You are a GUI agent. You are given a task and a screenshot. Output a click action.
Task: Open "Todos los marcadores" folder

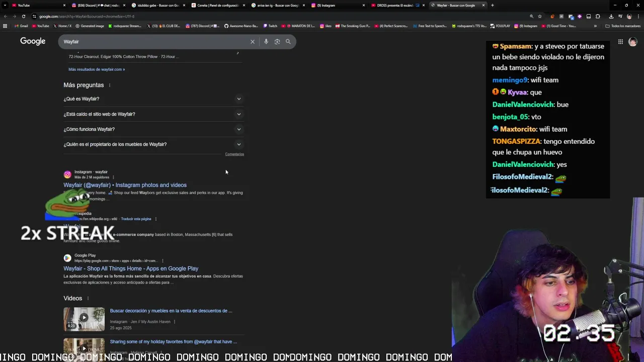623,26
